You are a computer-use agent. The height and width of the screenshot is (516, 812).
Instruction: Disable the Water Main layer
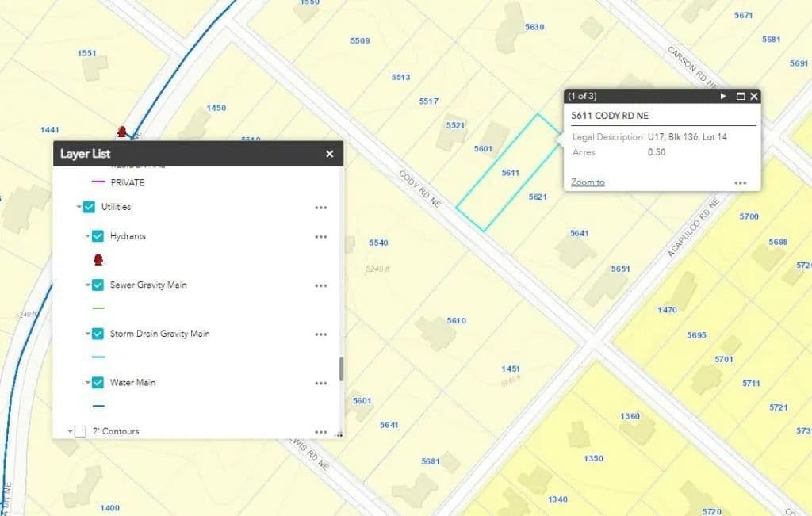[98, 383]
